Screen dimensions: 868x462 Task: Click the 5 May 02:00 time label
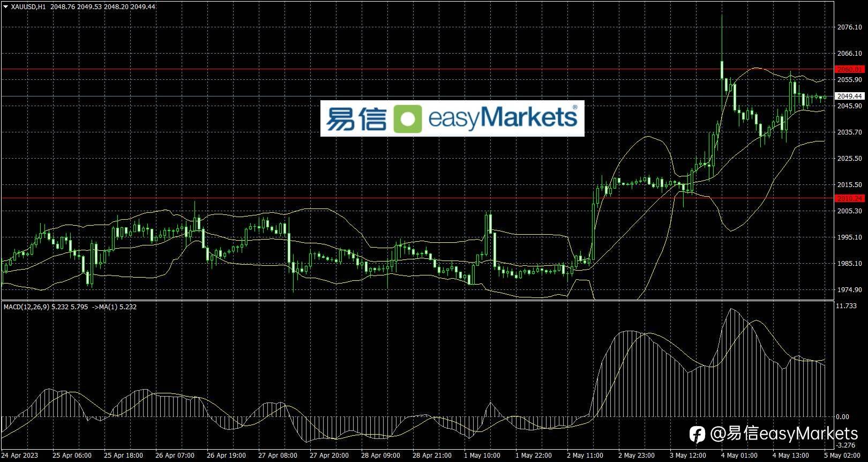pyautogui.click(x=842, y=456)
